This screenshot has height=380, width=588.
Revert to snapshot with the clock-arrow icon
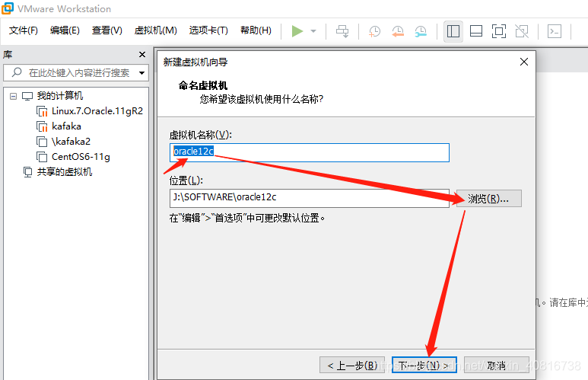398,31
